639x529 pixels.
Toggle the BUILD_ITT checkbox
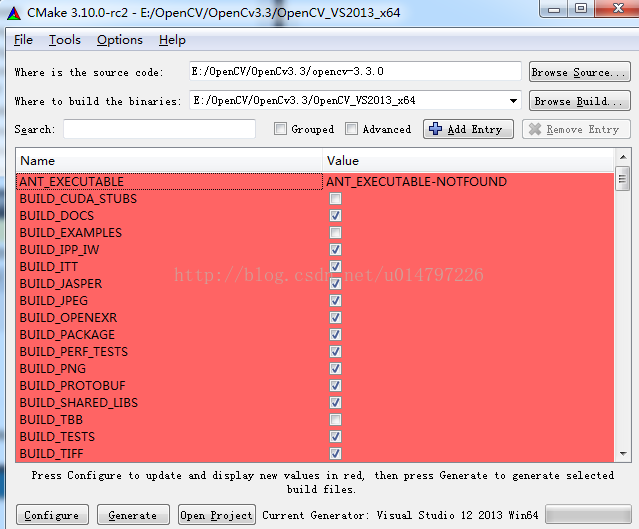click(x=335, y=267)
